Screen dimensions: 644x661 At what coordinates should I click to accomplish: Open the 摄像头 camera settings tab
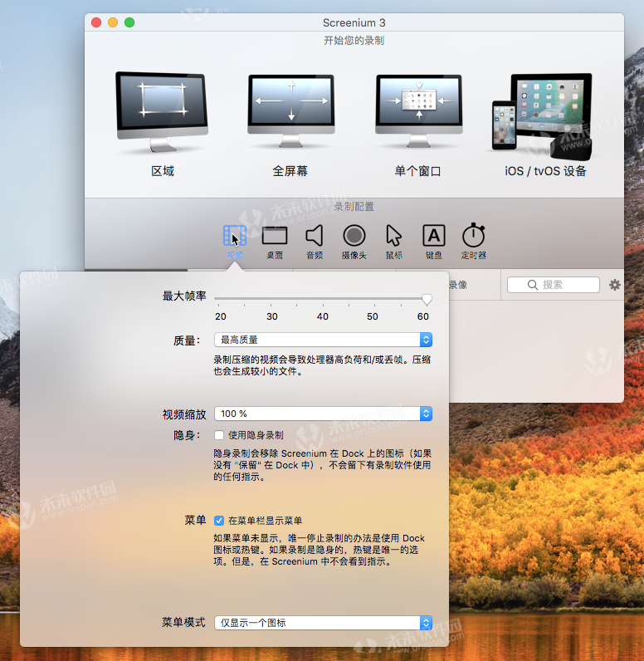[354, 242]
